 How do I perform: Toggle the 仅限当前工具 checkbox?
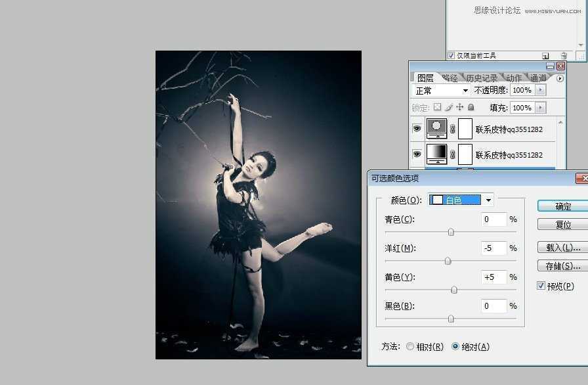(451, 56)
